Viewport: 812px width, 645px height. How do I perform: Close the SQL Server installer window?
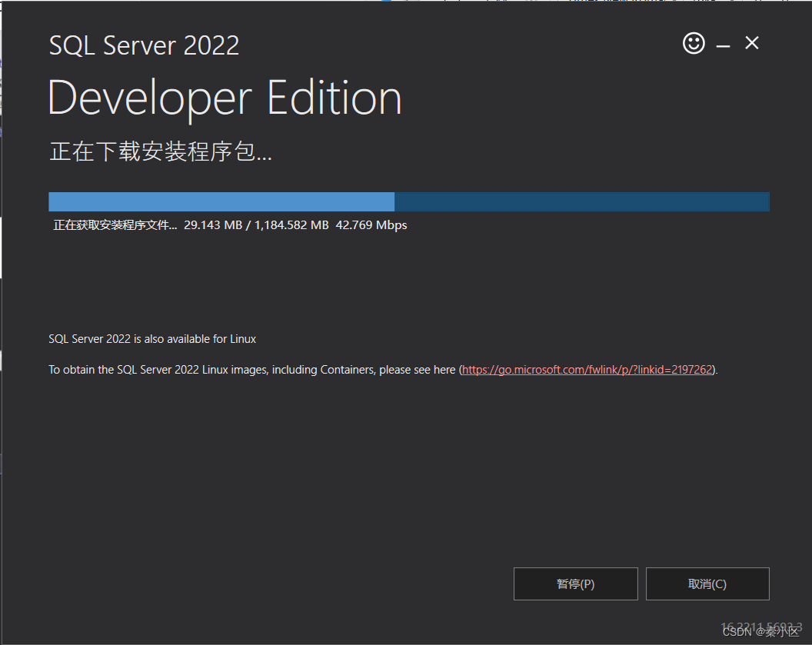[x=752, y=43]
